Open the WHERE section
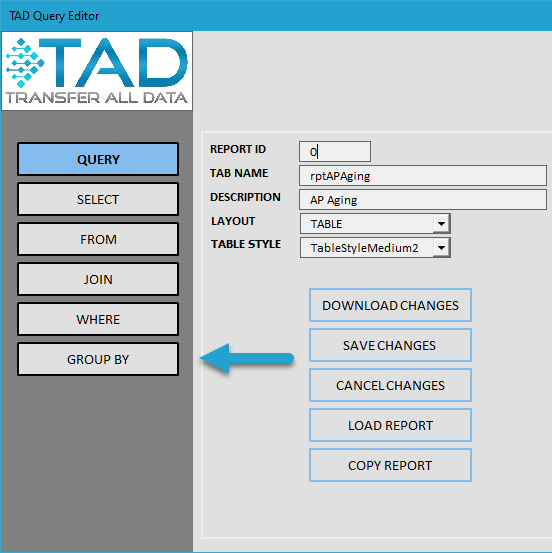This screenshot has height=553, width=552. coord(98,319)
